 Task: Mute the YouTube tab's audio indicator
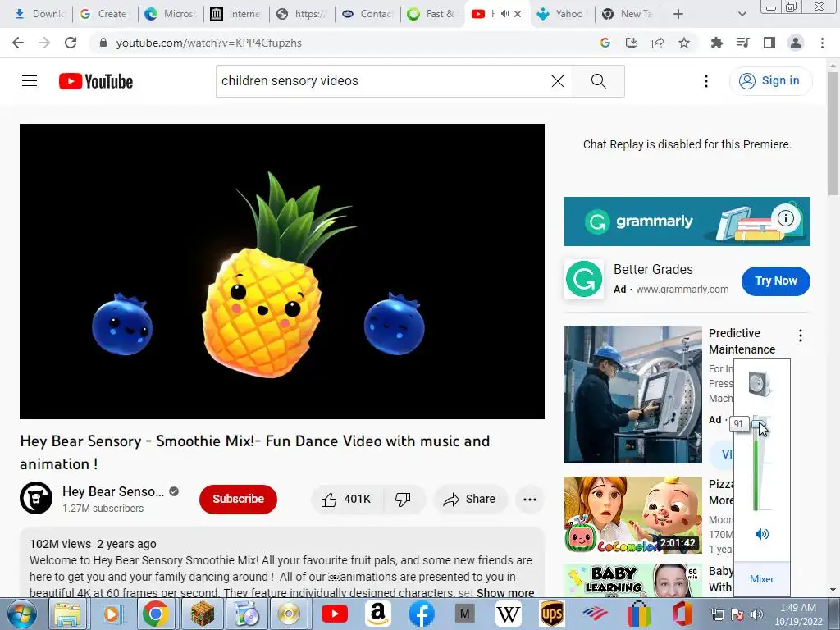[x=504, y=14]
